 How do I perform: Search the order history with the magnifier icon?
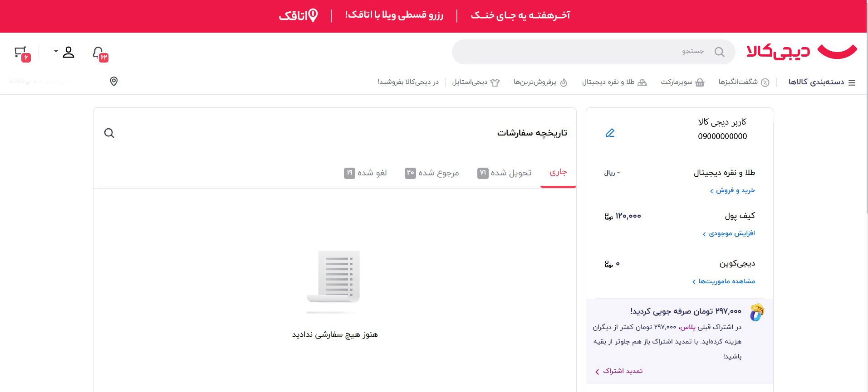[109, 133]
